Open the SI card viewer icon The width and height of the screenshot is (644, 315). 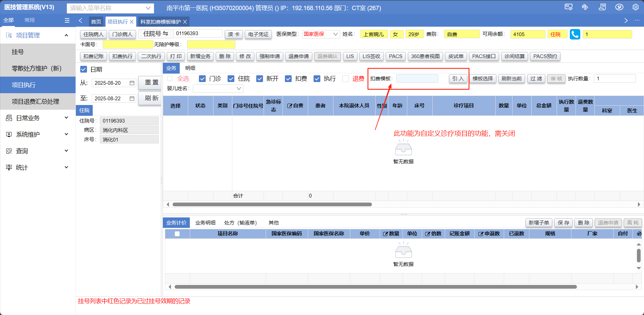click(x=568, y=7)
